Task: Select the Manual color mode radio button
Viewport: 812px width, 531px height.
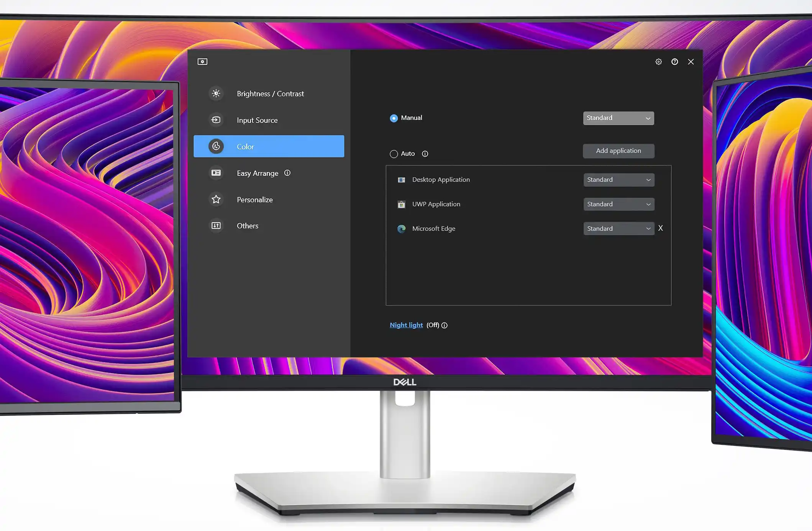Action: [393, 117]
